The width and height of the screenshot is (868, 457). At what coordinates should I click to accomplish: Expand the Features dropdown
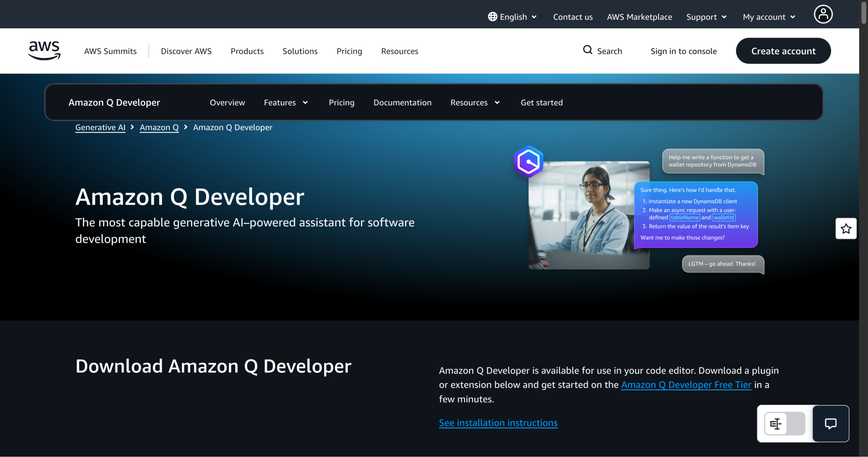[286, 103]
